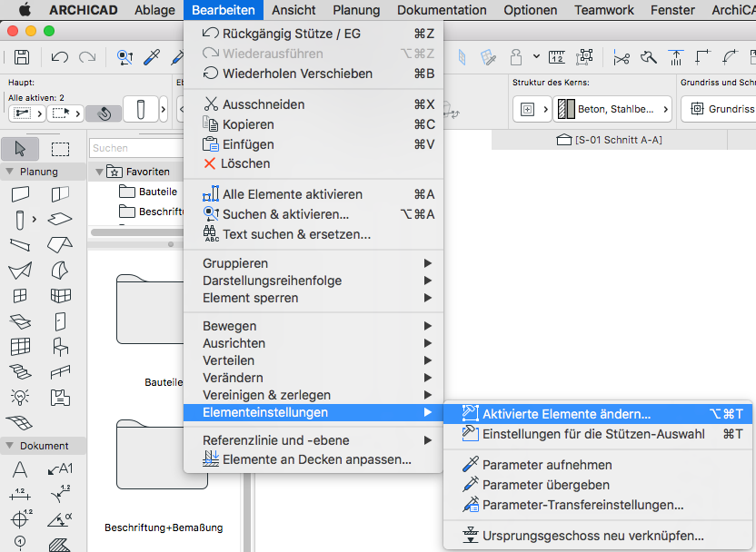Choose Aktivierte Elemente ändern...
This screenshot has width=756, height=552.
click(x=597, y=414)
